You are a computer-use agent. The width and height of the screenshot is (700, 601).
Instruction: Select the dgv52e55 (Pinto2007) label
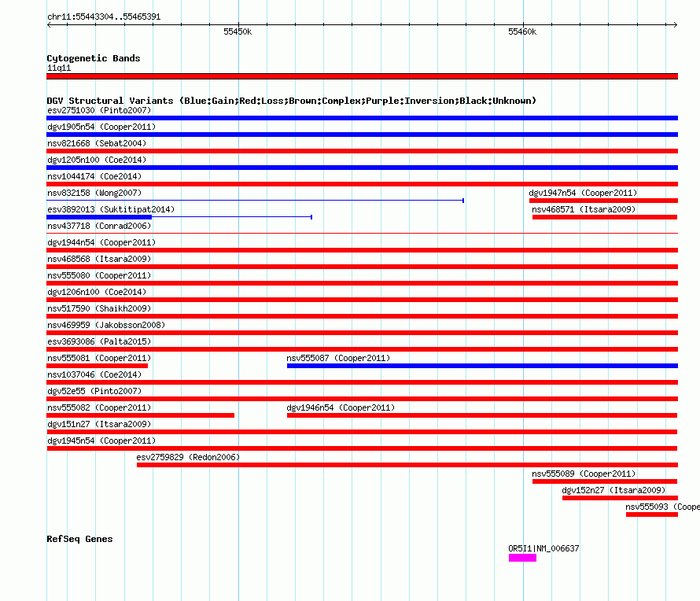(94, 391)
